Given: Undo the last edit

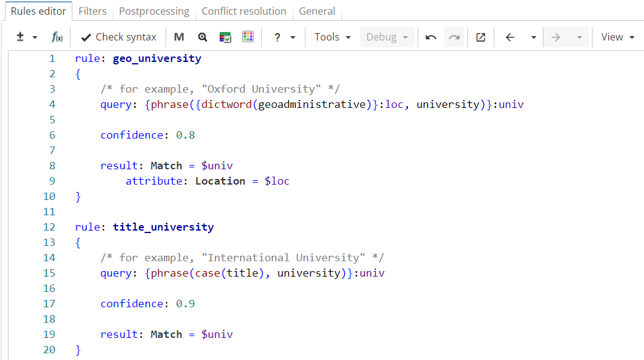Looking at the screenshot, I should (x=431, y=37).
